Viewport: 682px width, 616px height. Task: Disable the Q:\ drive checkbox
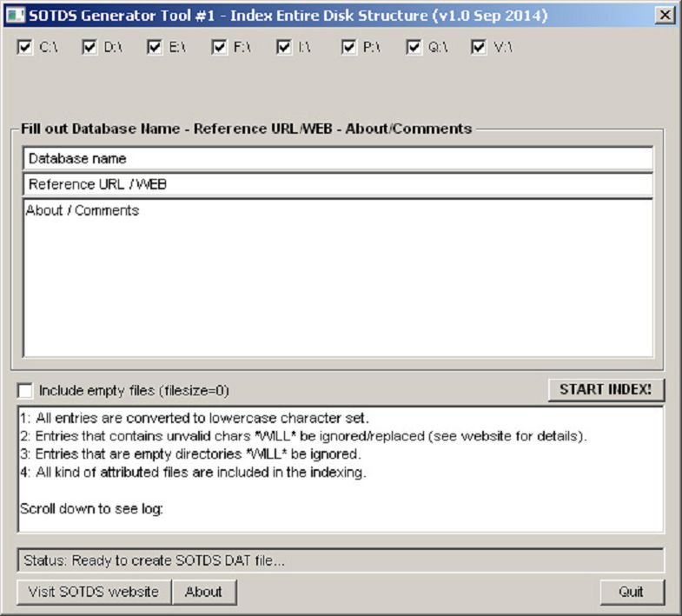click(414, 48)
